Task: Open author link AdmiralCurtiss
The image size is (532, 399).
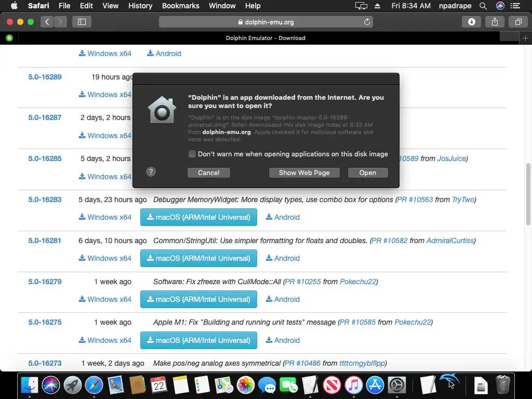Action: 450,241
